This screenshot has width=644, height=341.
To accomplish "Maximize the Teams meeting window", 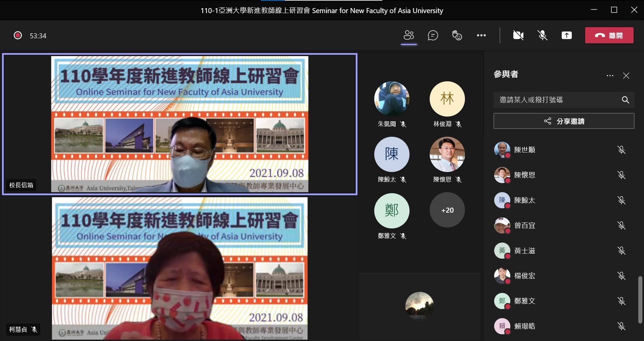I will pyautogui.click(x=614, y=10).
